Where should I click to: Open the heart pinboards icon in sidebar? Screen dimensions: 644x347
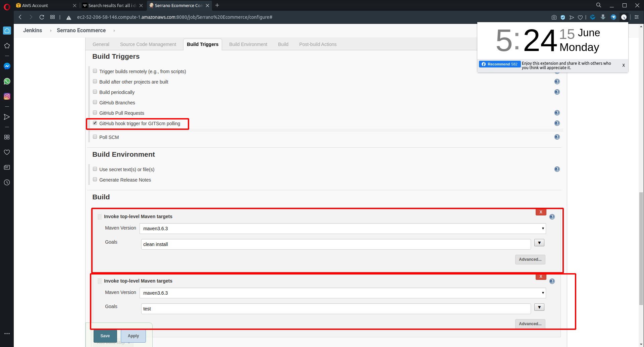click(x=7, y=152)
